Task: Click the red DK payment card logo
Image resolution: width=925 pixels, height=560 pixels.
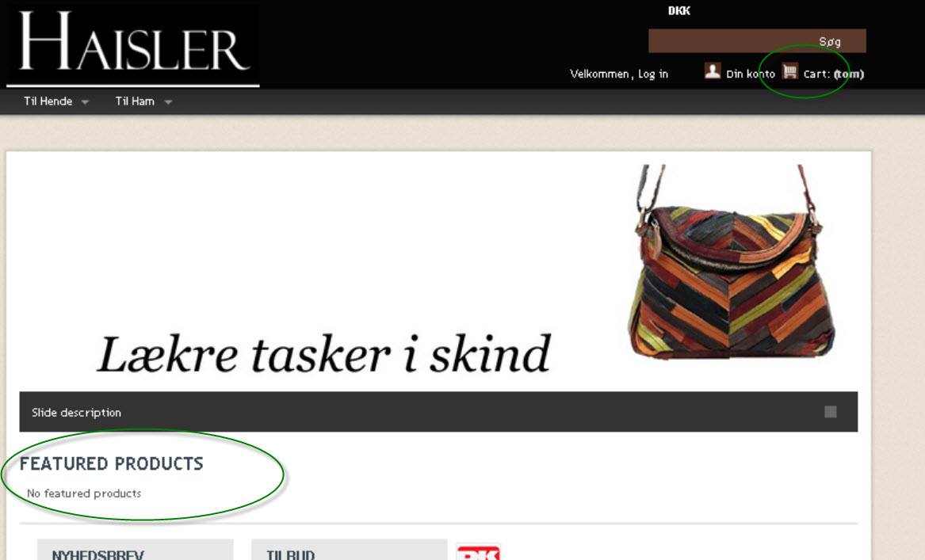Action: tap(479, 552)
